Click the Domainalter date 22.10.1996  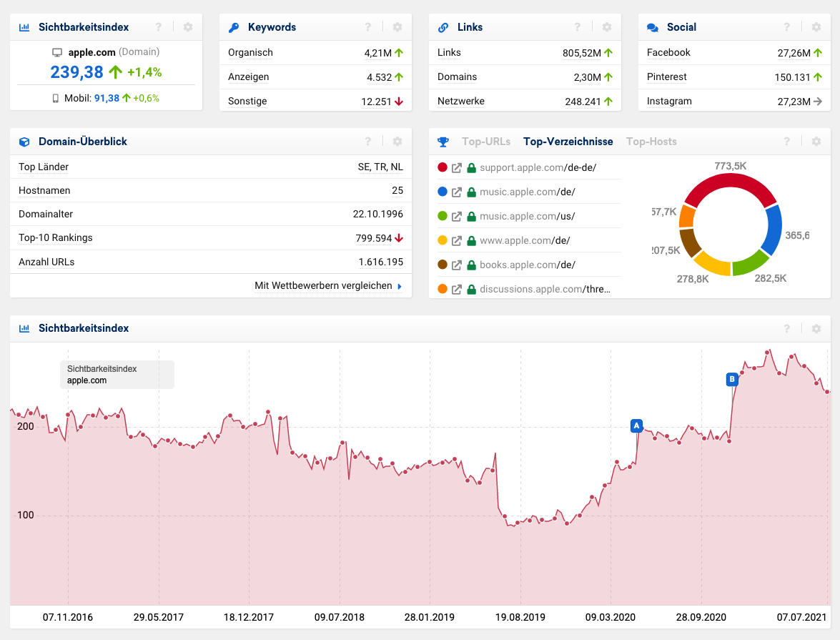point(377,215)
